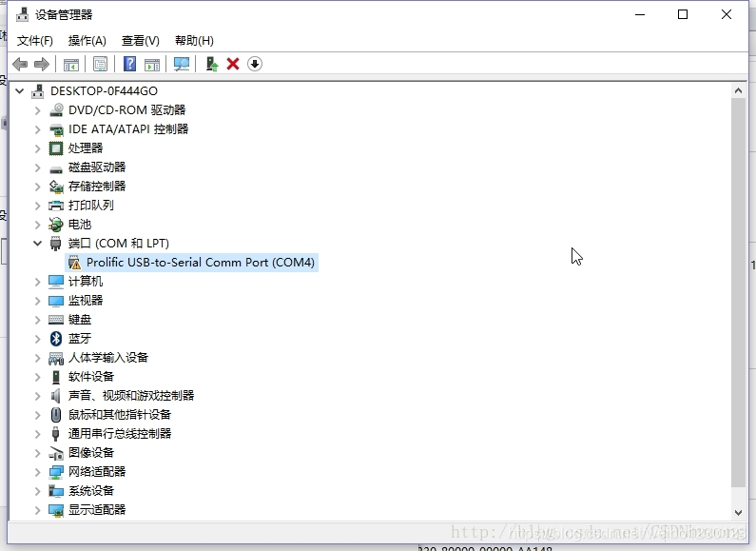Toggle the console tree pane icon
The image size is (756, 551).
[71, 64]
